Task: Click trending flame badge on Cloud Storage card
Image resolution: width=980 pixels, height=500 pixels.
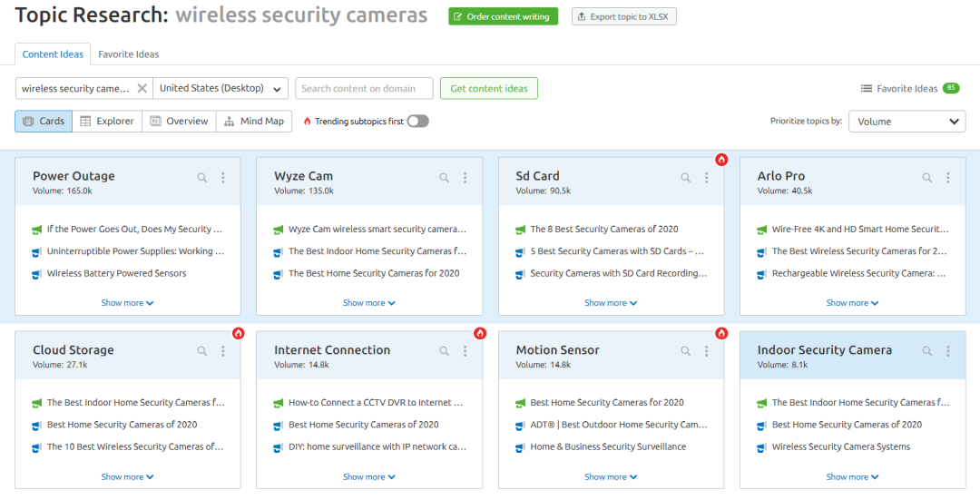Action: (238, 333)
